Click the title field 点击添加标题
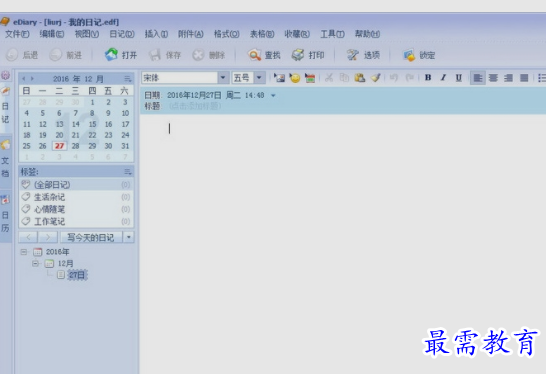546x374 pixels. point(195,106)
